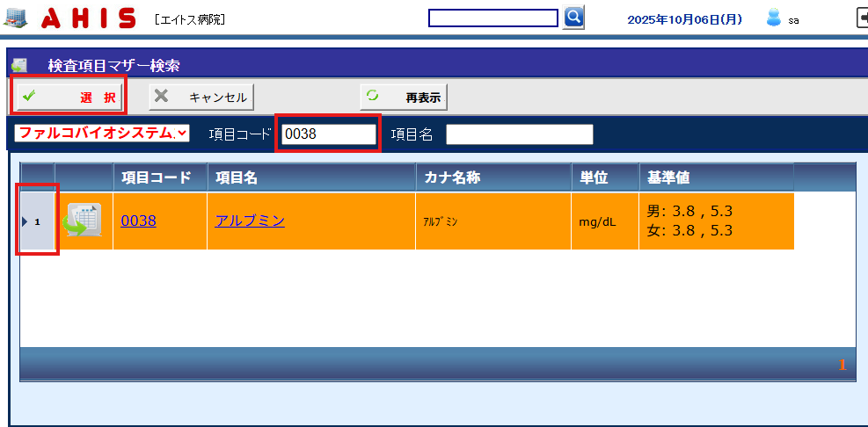Click the magnifier search icon in top bar
This screenshot has width=868, height=427.
point(573,18)
